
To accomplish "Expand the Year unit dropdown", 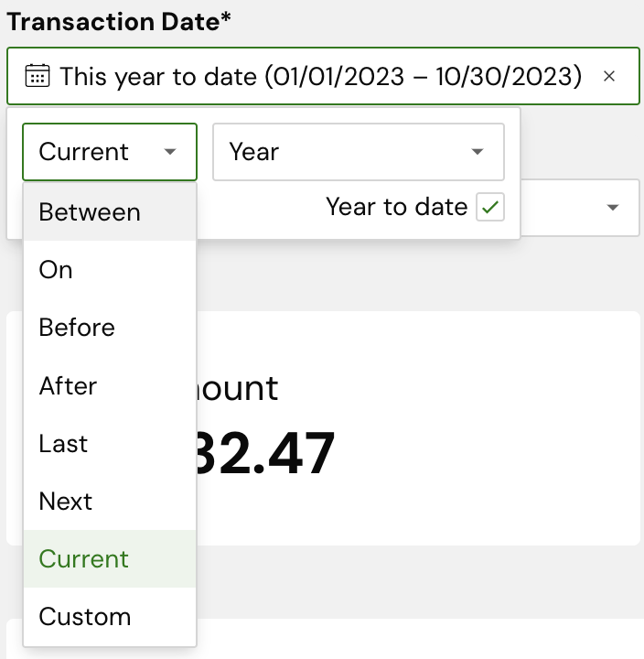I will (358, 152).
